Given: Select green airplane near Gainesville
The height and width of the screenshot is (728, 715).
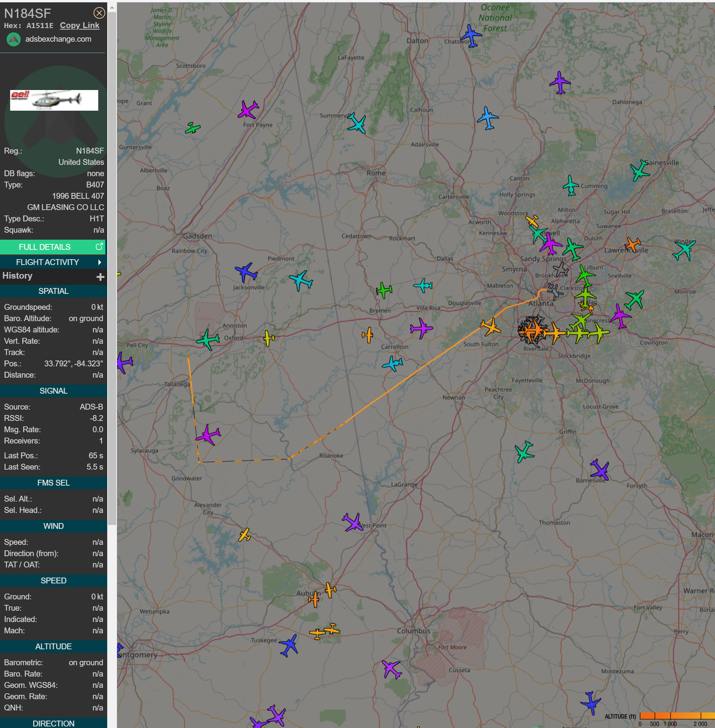Looking at the screenshot, I should coord(640,171).
